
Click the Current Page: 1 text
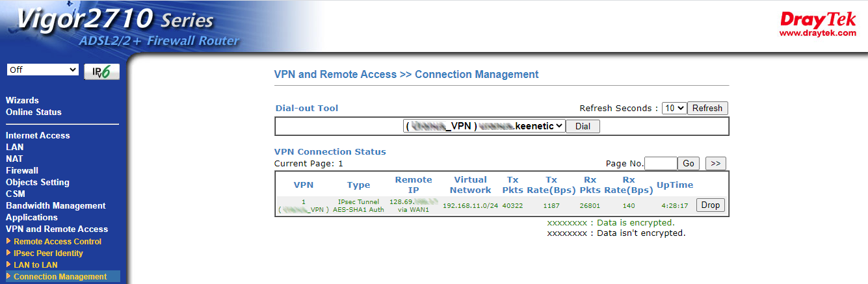tap(309, 164)
